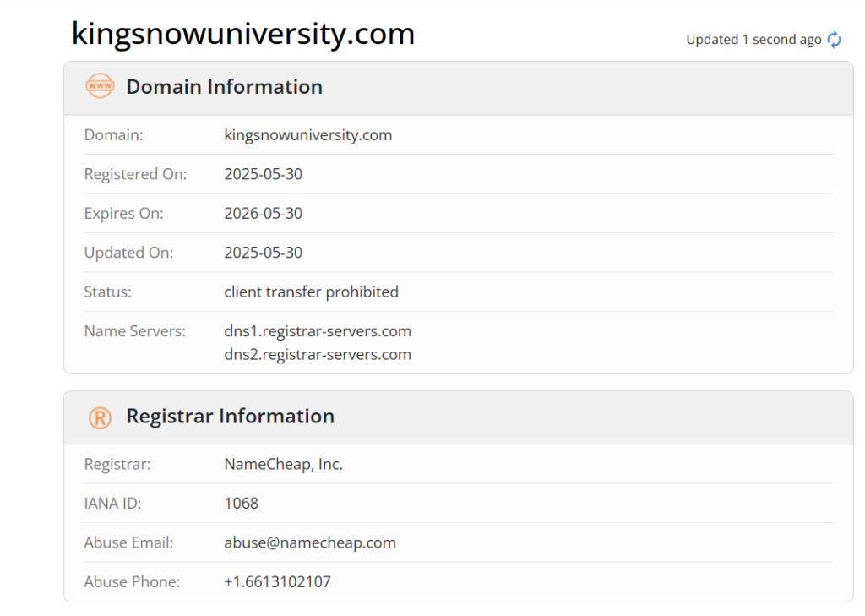The image size is (865, 616).
Task: Click the abuse@namecheap.com email address
Action: pyautogui.click(x=310, y=542)
